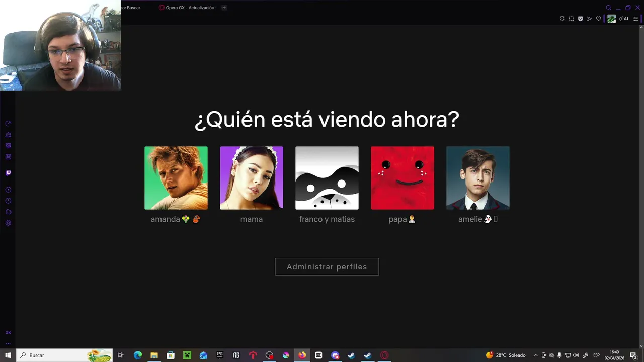Viewport: 644px width, 362px height.
Task: Open the weather 28°C Soleado widget
Action: 506,355
